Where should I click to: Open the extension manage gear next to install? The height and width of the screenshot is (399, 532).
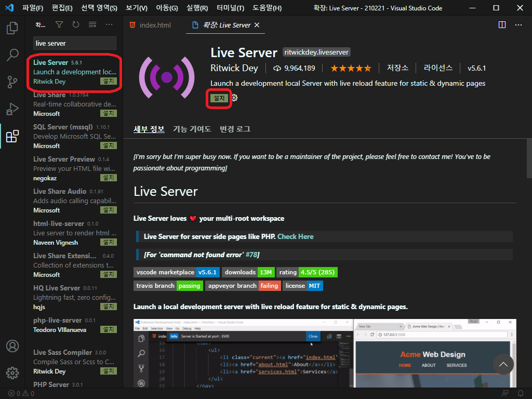(234, 98)
